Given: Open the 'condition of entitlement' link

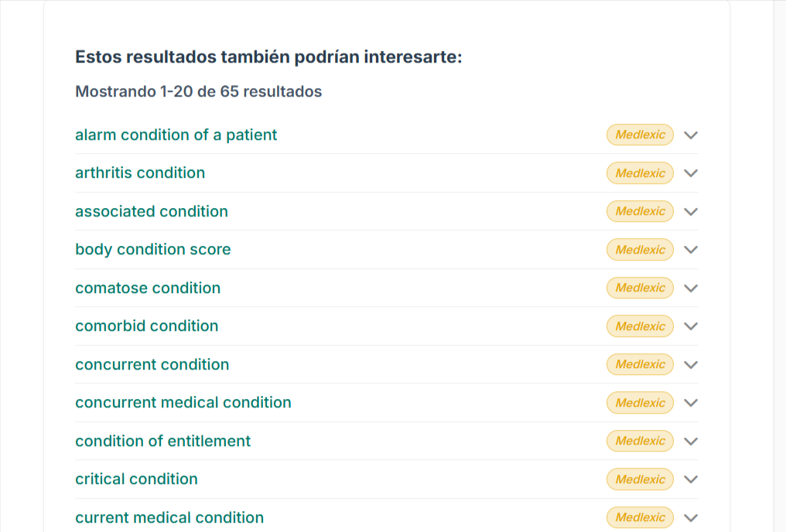Looking at the screenshot, I should (x=162, y=442).
